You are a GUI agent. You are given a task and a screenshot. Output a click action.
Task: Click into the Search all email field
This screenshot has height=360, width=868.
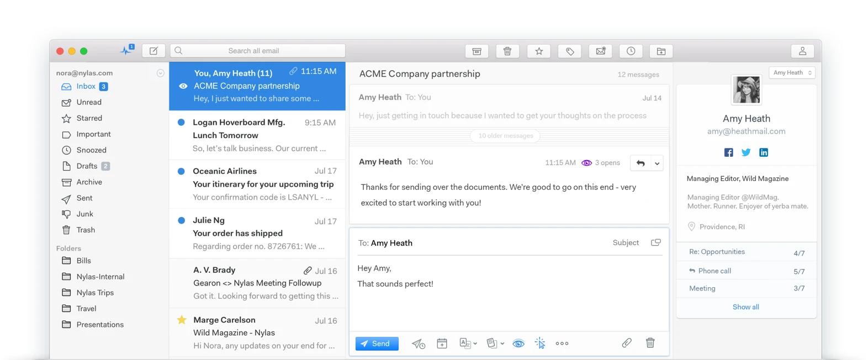pyautogui.click(x=258, y=51)
